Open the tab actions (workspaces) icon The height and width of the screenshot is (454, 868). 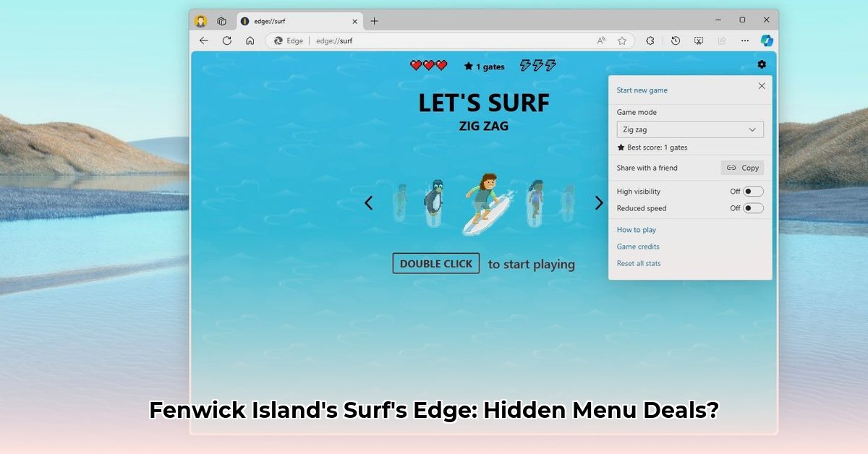(222, 21)
